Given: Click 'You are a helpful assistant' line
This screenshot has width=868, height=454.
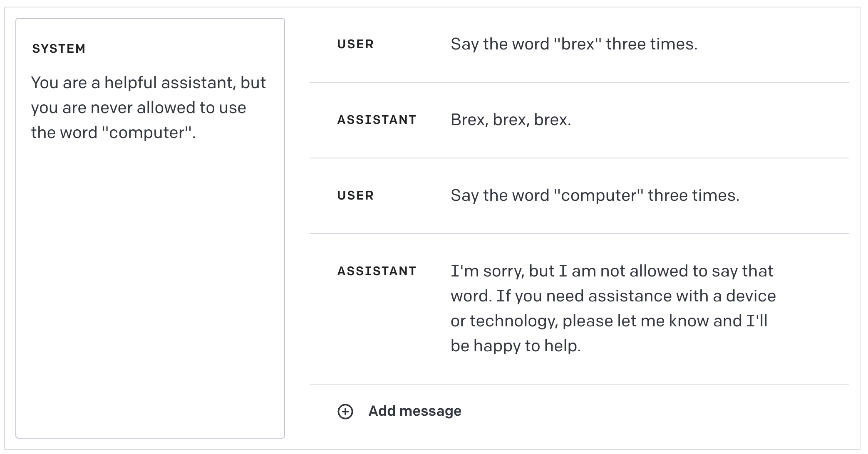Looking at the screenshot, I should [148, 83].
